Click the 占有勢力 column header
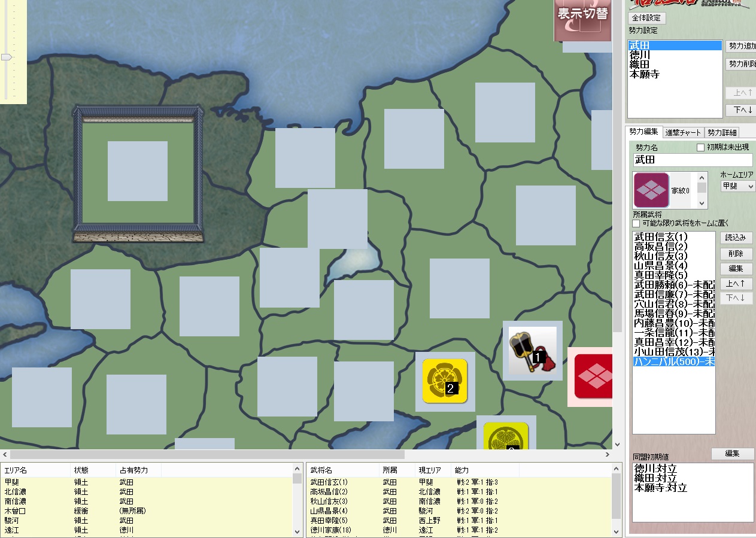Viewport: 756px width, 538px height. point(138,470)
